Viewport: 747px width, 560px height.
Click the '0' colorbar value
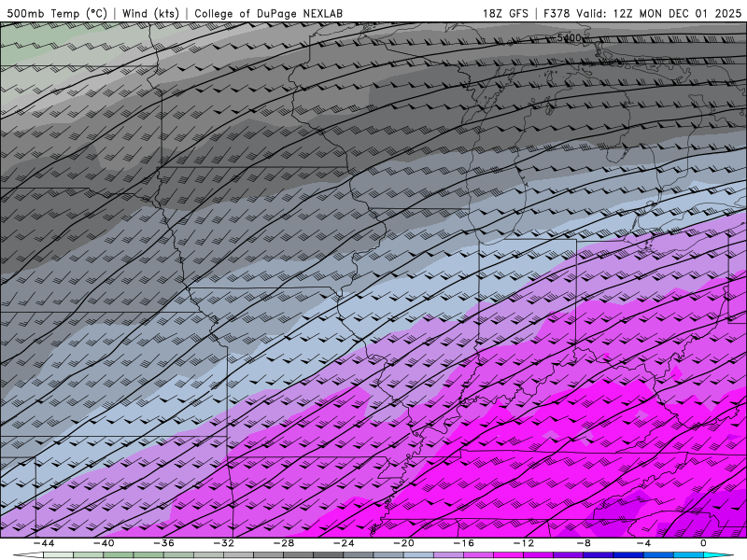(x=704, y=543)
